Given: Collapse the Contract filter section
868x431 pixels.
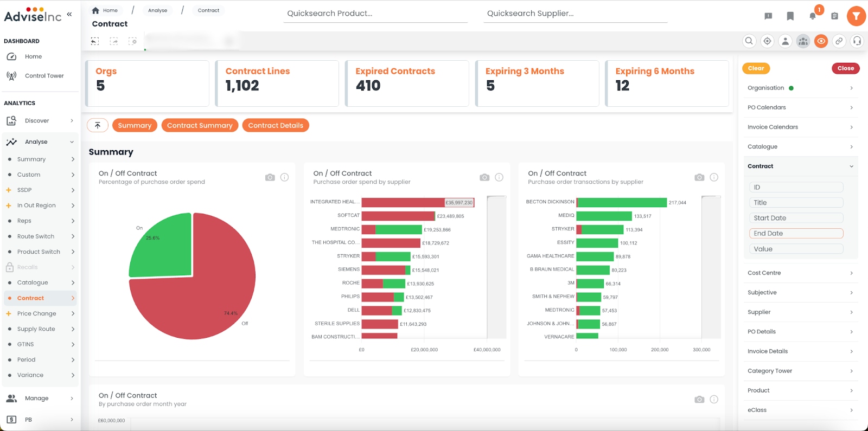Looking at the screenshot, I should [x=800, y=166].
